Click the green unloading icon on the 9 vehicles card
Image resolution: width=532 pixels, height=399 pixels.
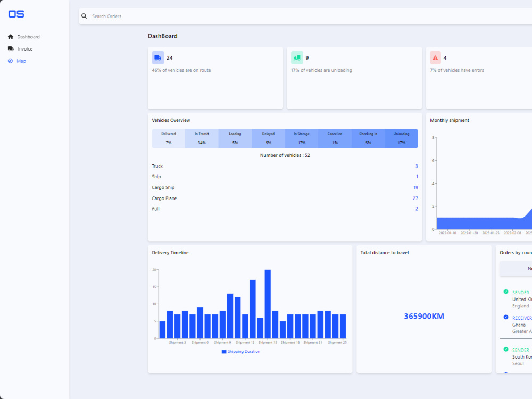coord(297,57)
